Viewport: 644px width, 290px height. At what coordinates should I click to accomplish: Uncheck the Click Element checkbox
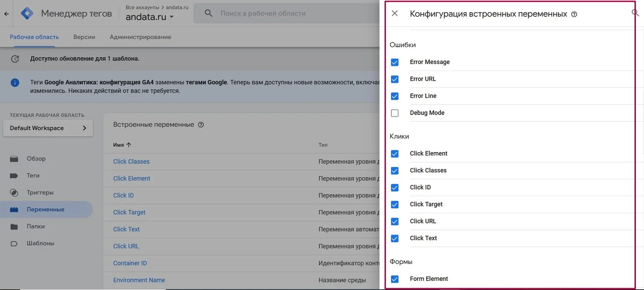pos(394,154)
